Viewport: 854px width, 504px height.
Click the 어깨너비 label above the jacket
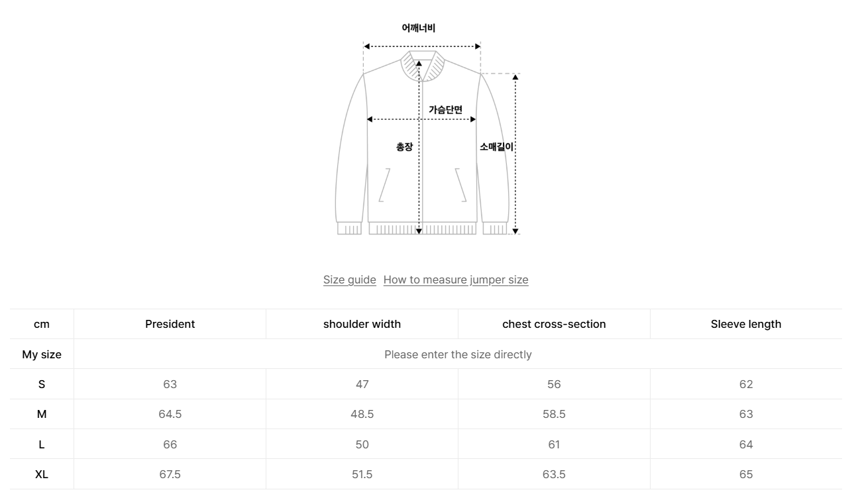[x=419, y=28]
